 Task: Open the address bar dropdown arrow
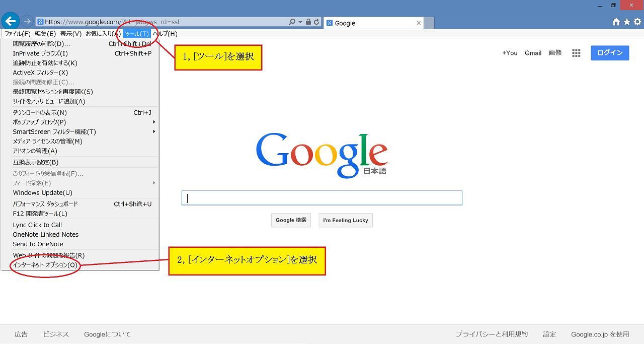[x=300, y=22]
